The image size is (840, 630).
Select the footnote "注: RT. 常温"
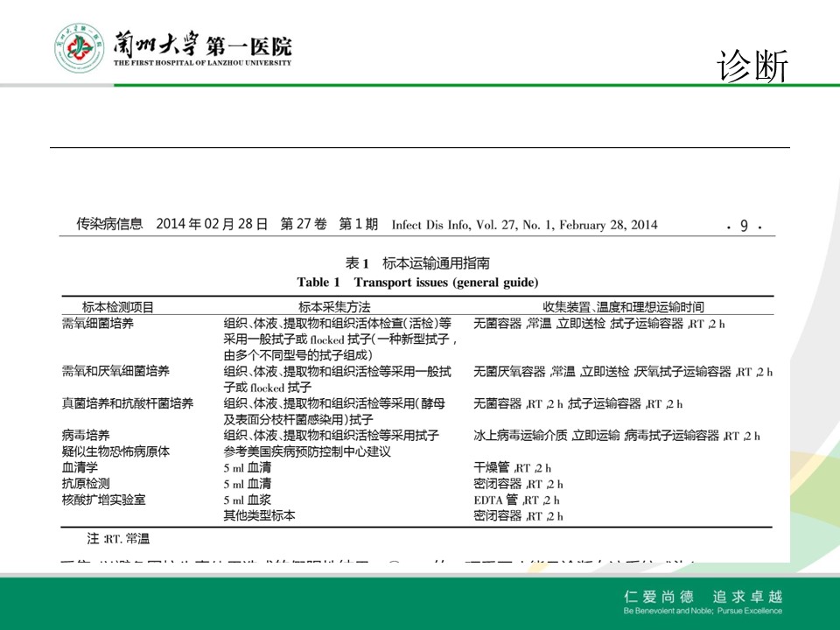coord(118,538)
